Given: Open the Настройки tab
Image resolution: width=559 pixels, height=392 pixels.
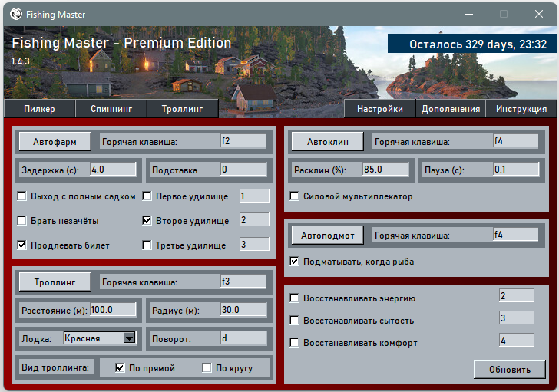Looking at the screenshot, I should click(380, 109).
